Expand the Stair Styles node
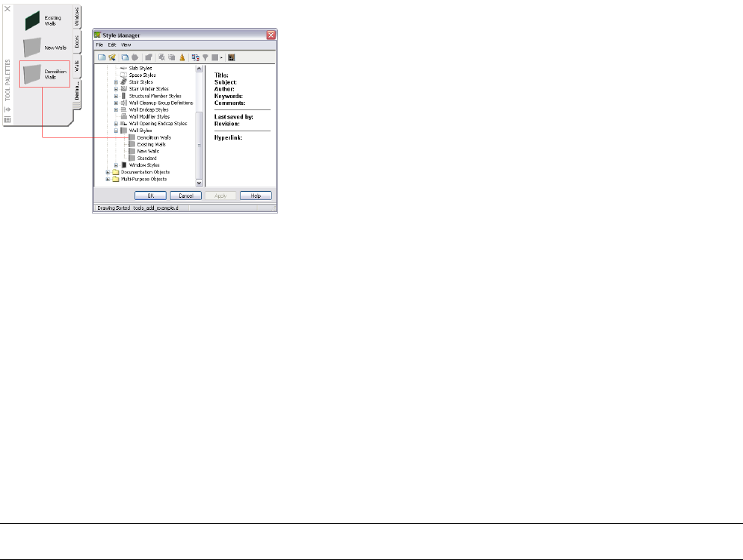Viewport: 743px width, 560px height. tap(116, 82)
